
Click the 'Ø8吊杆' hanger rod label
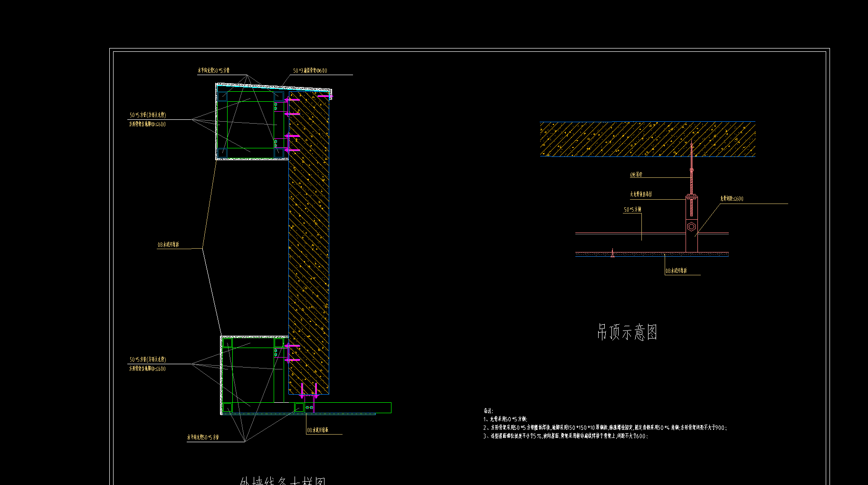[636, 175]
